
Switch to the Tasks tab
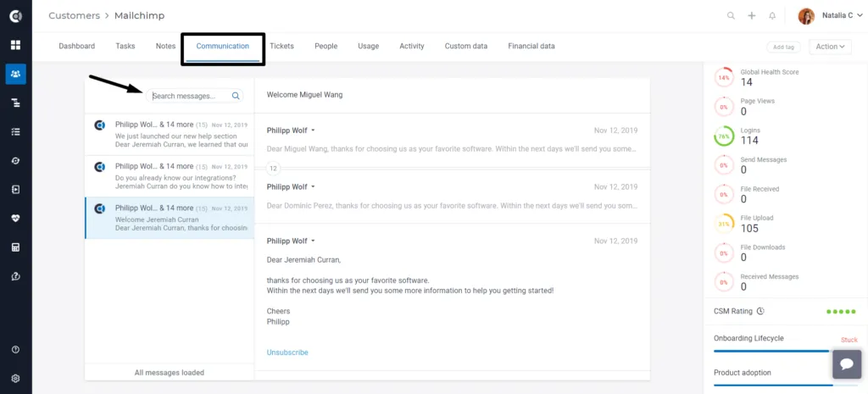125,47
